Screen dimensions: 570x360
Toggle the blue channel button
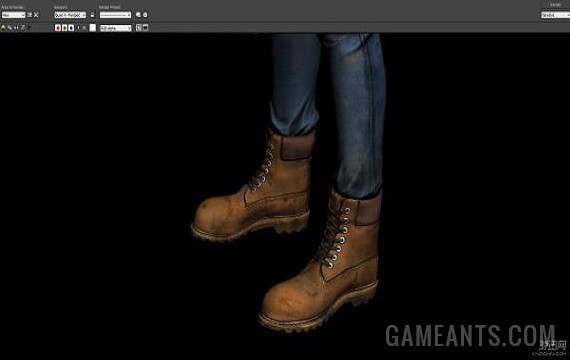(71, 28)
